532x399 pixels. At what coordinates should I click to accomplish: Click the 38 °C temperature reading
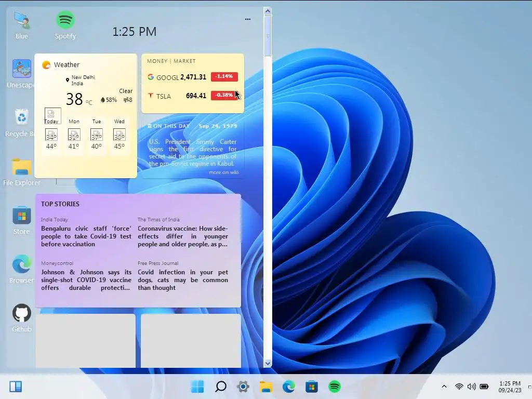[x=79, y=99]
